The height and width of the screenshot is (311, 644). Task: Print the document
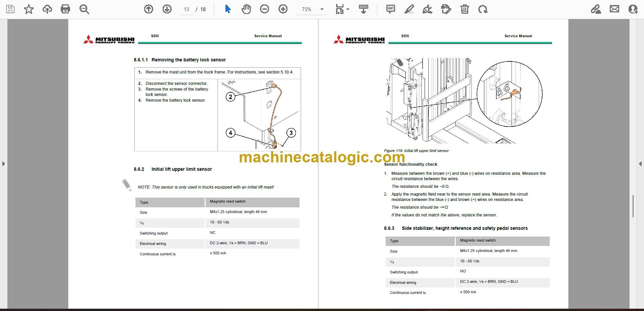65,9
